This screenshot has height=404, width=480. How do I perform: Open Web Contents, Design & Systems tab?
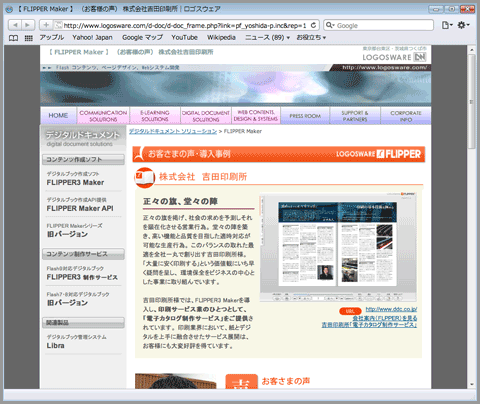click(x=256, y=115)
